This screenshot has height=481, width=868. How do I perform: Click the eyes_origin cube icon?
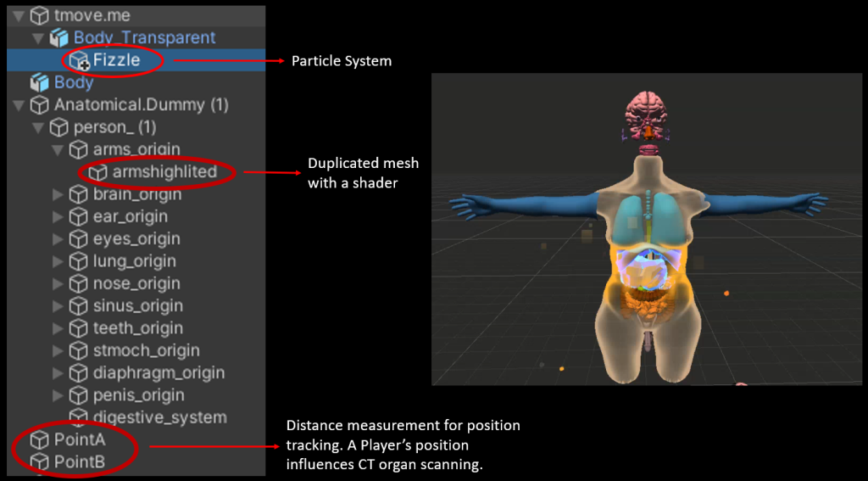(79, 239)
